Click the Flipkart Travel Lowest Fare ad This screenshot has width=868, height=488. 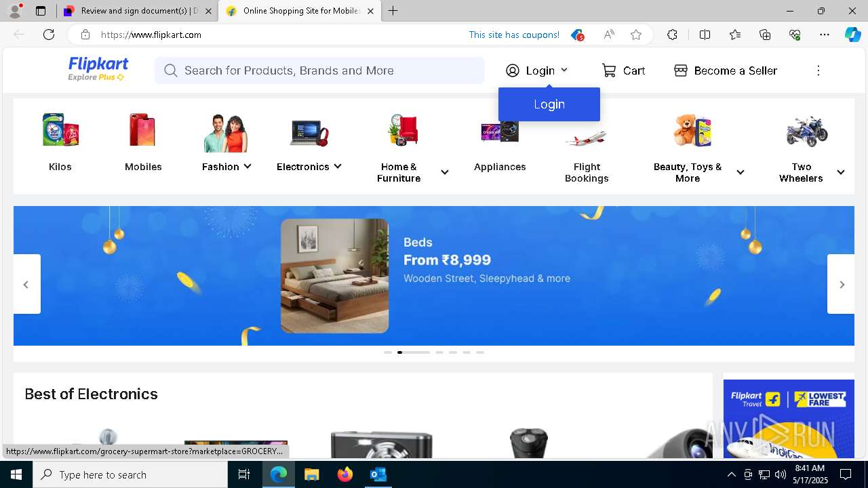click(x=789, y=418)
